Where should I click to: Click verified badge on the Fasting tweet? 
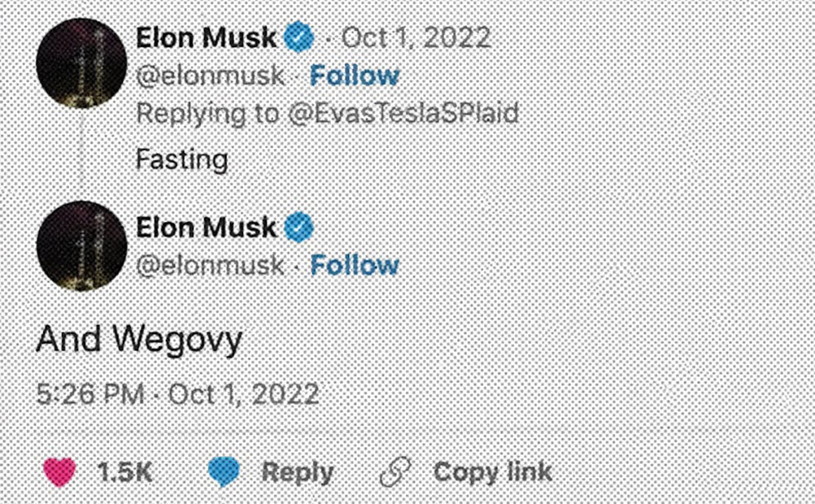[x=297, y=37]
